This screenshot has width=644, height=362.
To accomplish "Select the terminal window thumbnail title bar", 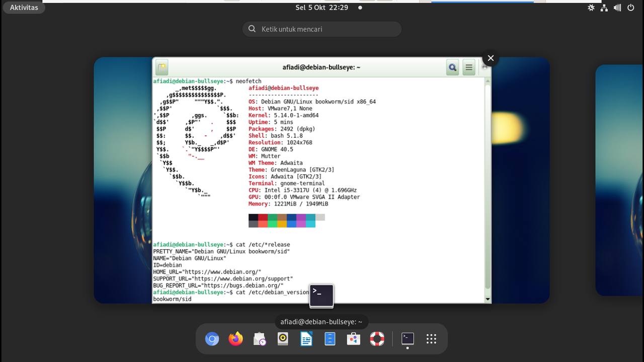I will click(x=322, y=67).
